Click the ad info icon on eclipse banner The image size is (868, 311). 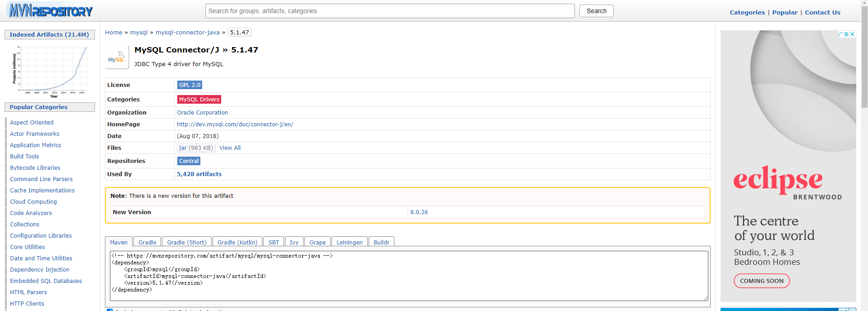coord(844,34)
